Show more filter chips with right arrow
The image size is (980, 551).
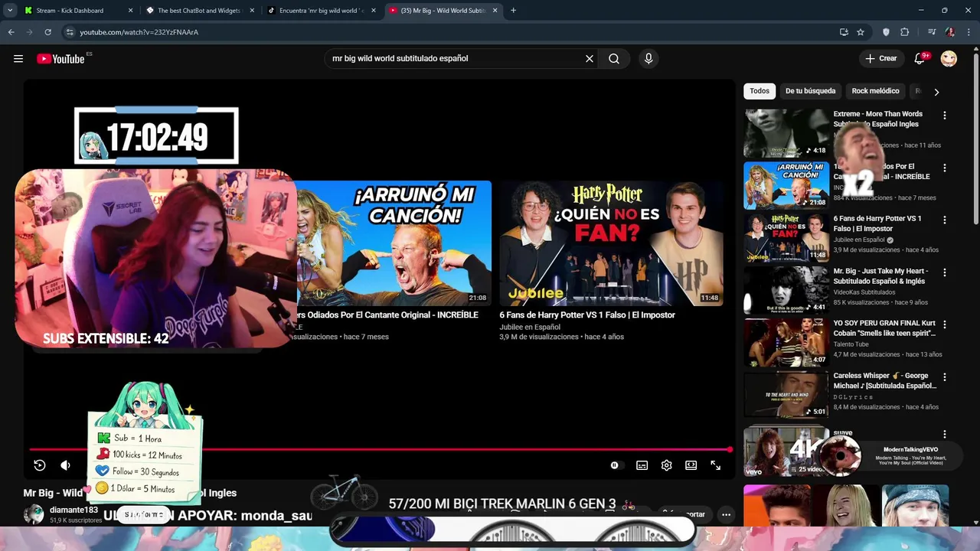coord(936,92)
